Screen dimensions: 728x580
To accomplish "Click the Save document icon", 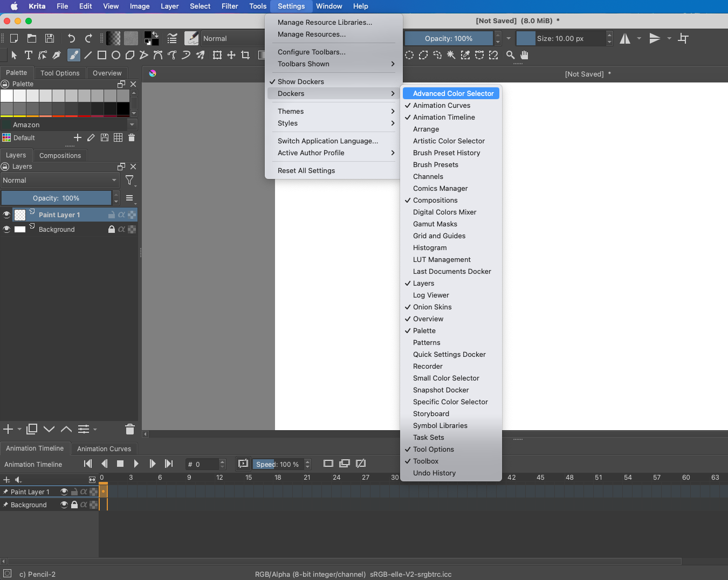I will pyautogui.click(x=50, y=38).
